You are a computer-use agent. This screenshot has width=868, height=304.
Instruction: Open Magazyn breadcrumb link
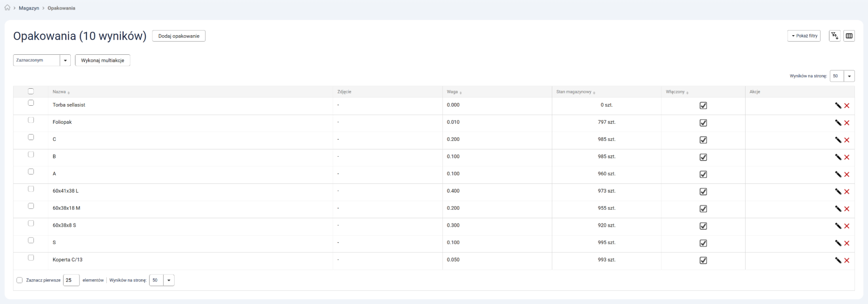[x=29, y=8]
